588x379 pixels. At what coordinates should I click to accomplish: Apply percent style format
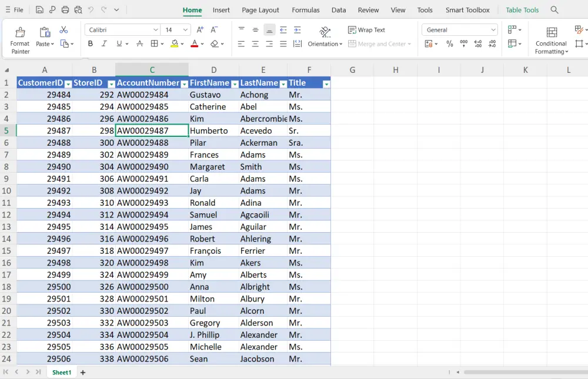pos(450,44)
